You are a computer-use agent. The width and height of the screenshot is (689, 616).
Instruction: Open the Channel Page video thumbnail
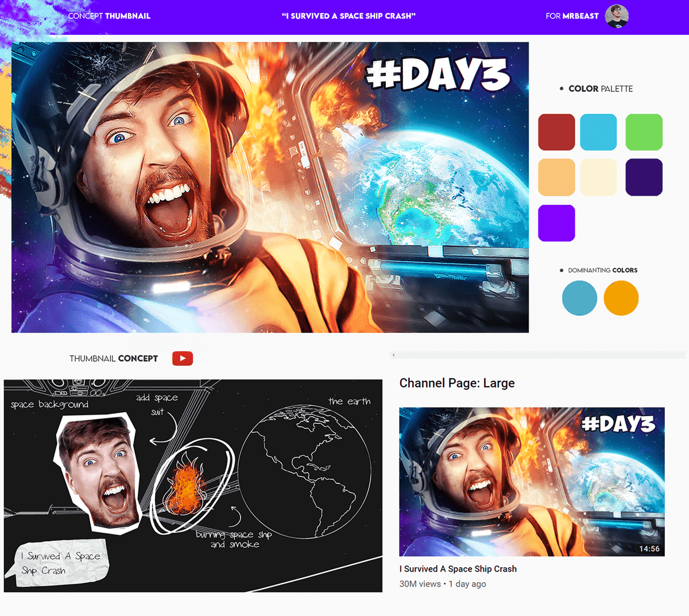coord(532,482)
